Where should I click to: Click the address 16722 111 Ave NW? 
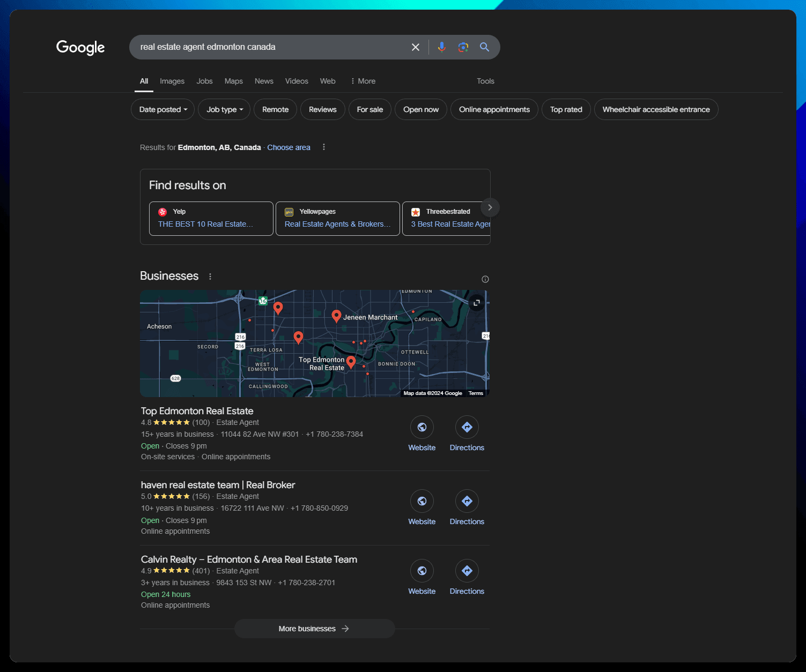click(252, 508)
